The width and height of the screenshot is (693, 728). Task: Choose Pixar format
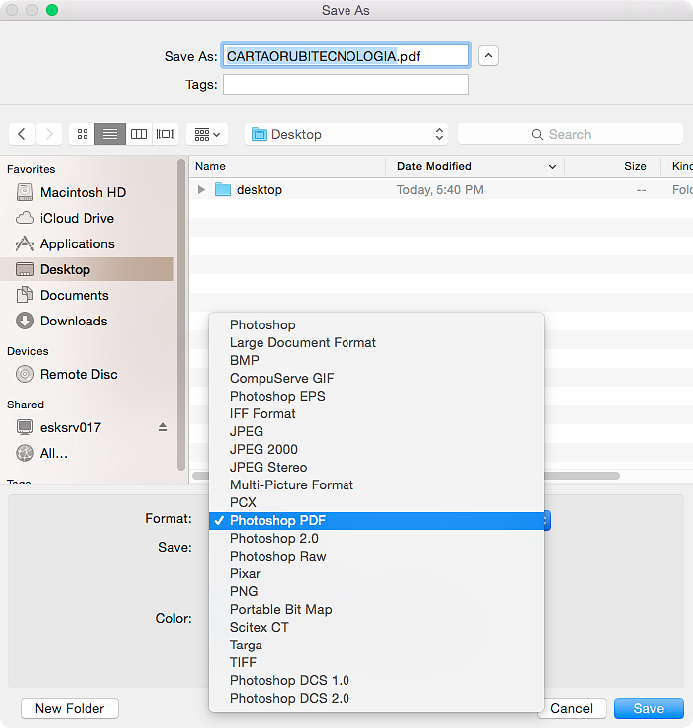tap(376, 574)
